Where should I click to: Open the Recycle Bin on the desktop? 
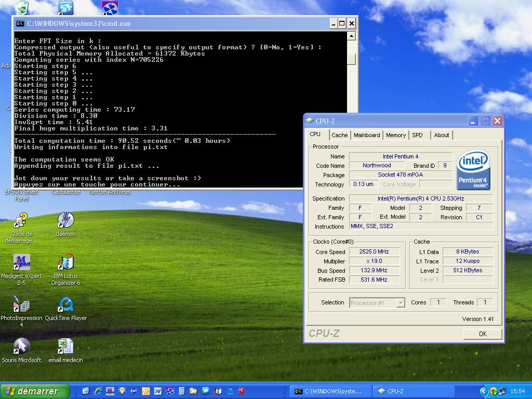(22, 7)
